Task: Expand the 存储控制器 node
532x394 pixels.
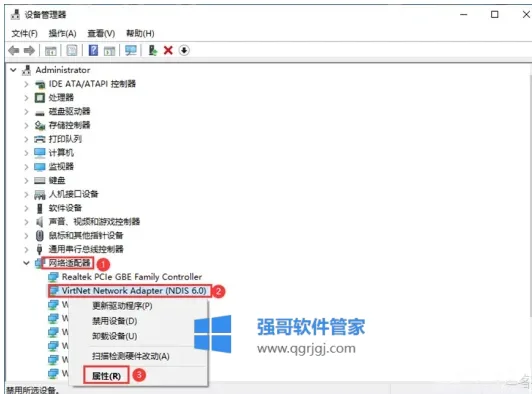Action: click(x=26, y=125)
